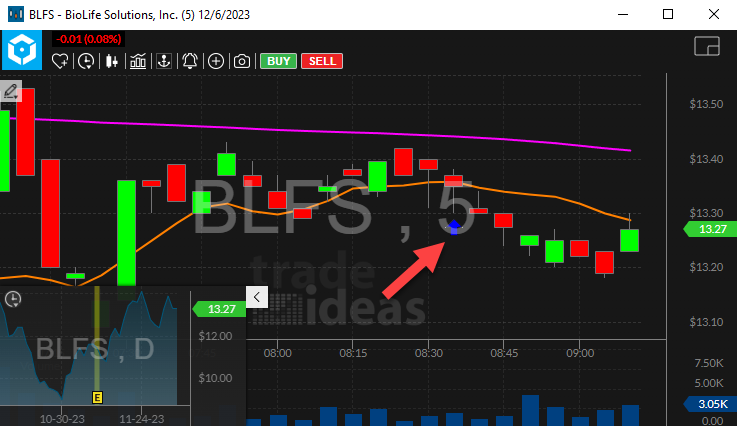Open the mini chart timeframe clock dropdown
The height and width of the screenshot is (426, 737).
14,299
